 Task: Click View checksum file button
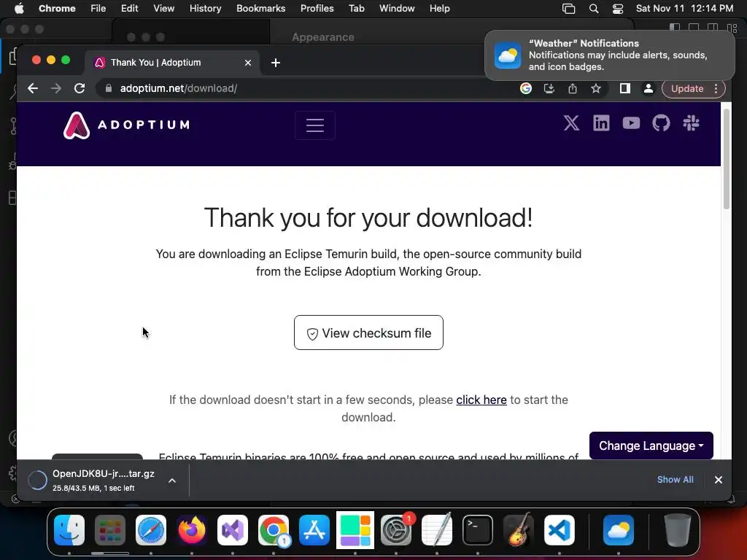(368, 332)
